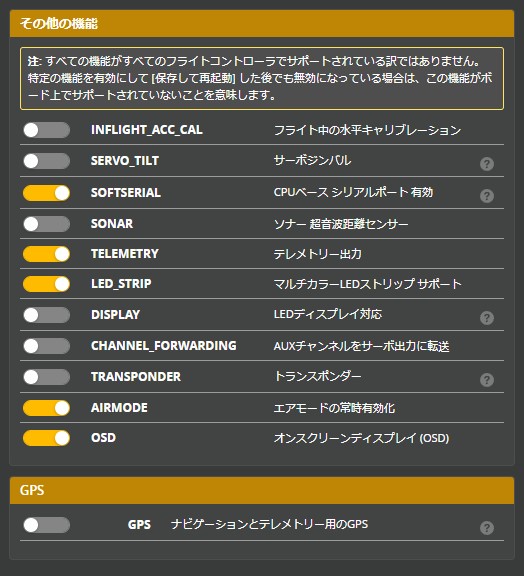524x576 pixels.
Task: Open the help icon for DISPLAY
Action: coord(487,318)
